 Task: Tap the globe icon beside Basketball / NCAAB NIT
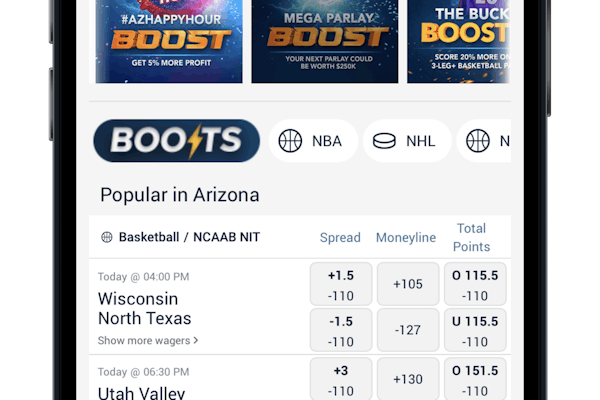pyautogui.click(x=108, y=237)
